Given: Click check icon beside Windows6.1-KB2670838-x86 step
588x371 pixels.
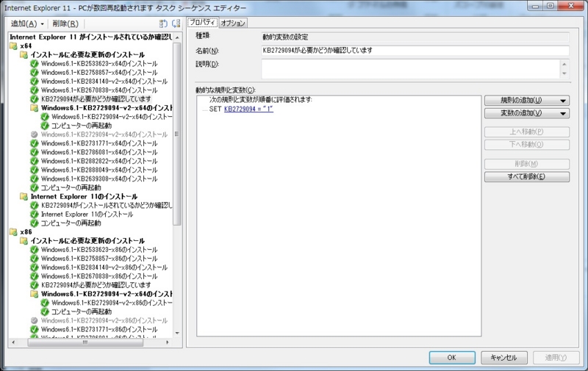Looking at the screenshot, I should pos(35,276).
